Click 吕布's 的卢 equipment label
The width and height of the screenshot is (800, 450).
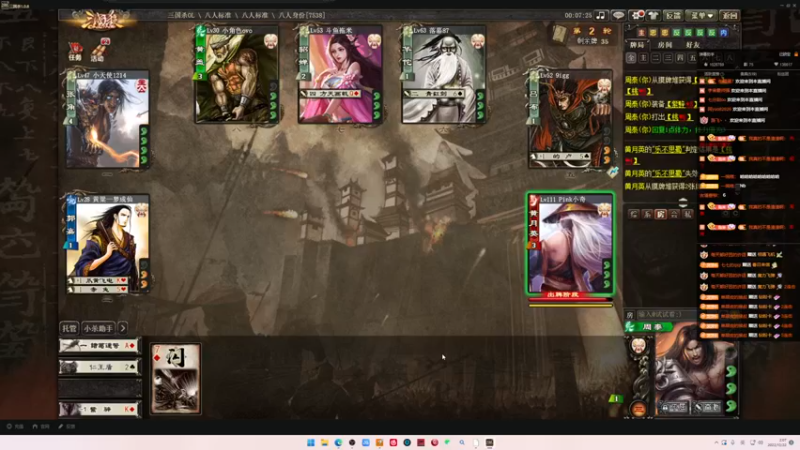click(x=561, y=157)
